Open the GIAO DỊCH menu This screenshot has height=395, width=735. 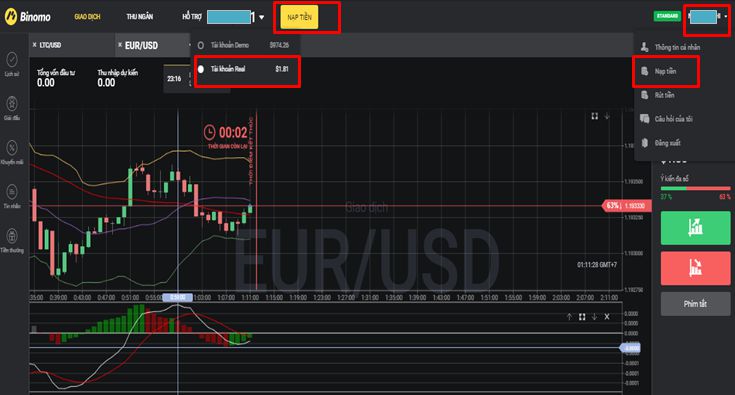87,17
